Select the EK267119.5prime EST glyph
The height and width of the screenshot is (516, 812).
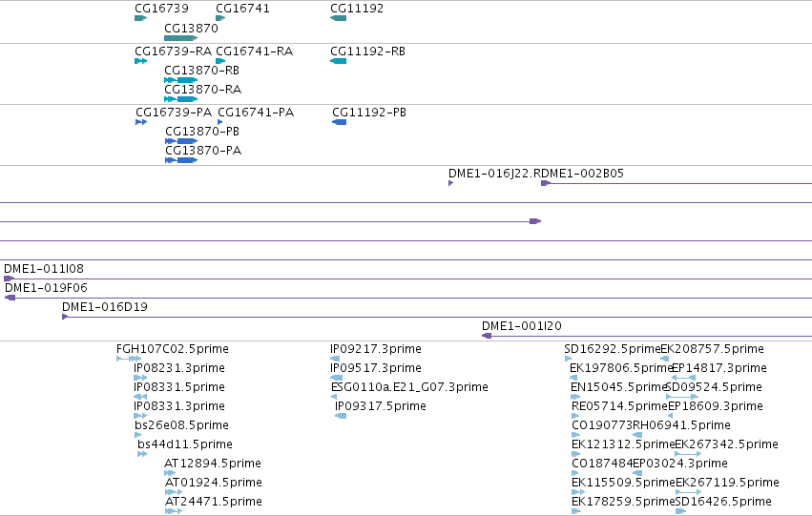pos(688,492)
